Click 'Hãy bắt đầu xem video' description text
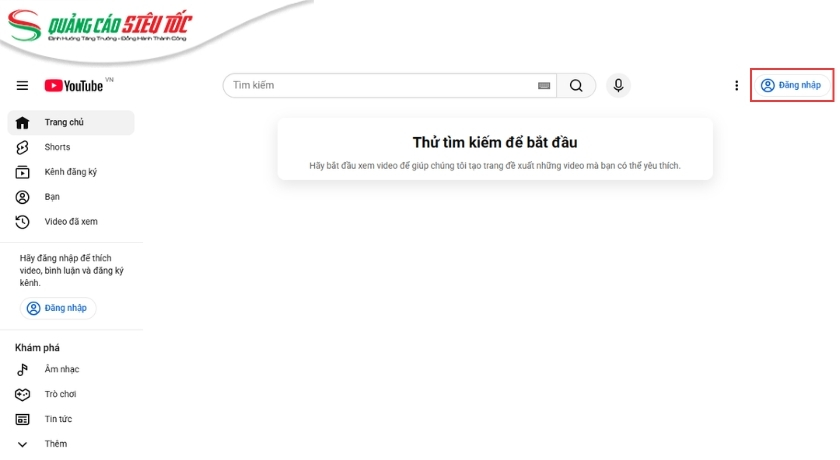Viewport: 840px width, 460px height. tap(494, 166)
